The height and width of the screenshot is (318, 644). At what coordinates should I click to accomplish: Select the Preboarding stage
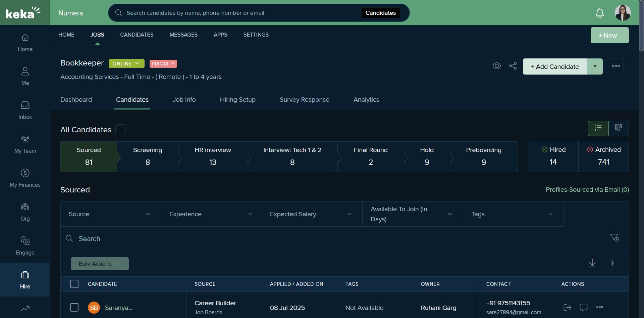484,156
